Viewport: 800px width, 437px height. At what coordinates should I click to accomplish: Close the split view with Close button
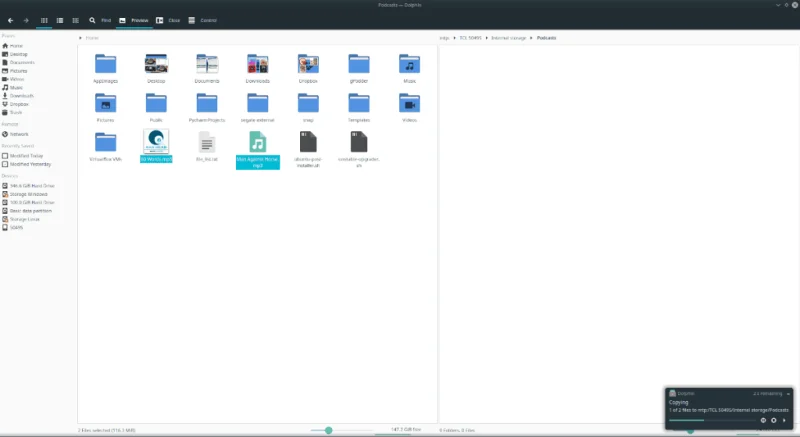(x=168, y=20)
